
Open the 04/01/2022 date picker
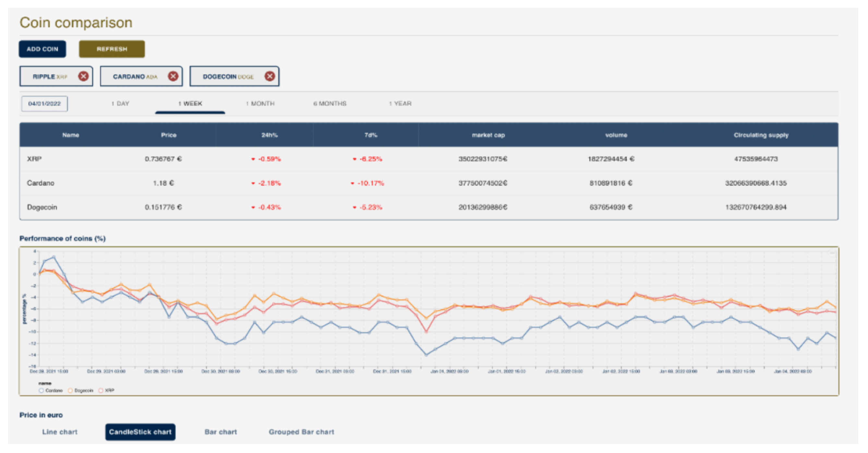click(x=44, y=104)
